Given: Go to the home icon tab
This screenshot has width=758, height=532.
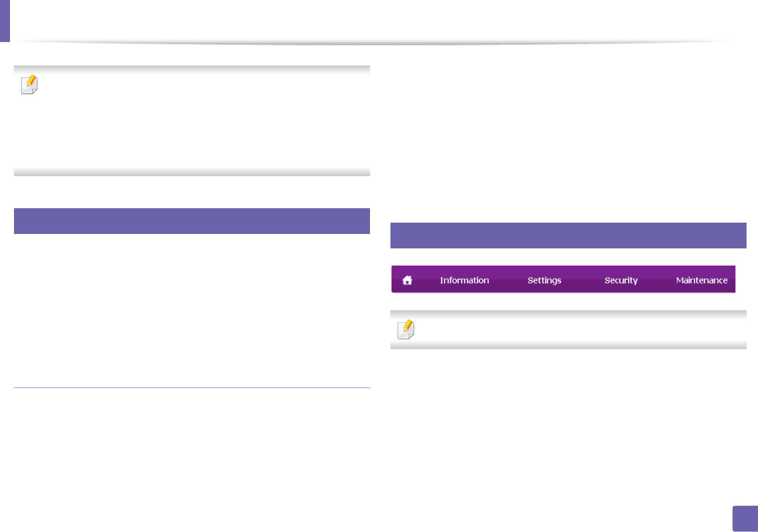Looking at the screenshot, I should (x=407, y=280).
